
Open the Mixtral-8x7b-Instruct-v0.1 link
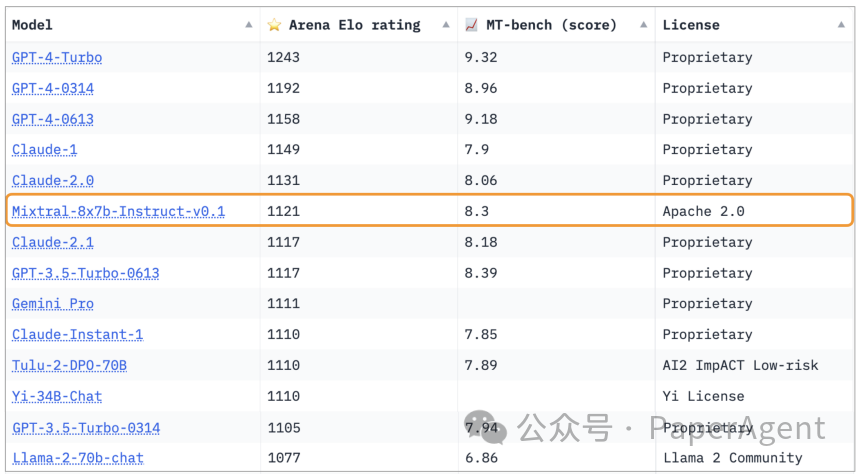tap(118, 211)
